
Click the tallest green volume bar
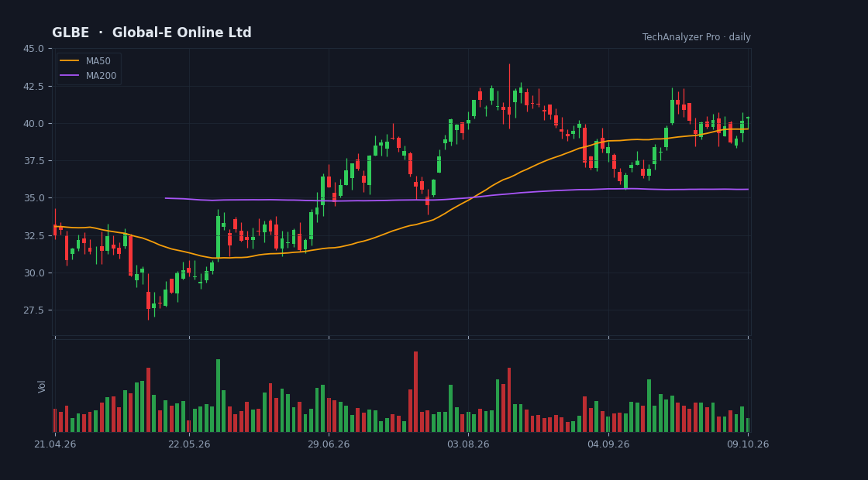218,396
